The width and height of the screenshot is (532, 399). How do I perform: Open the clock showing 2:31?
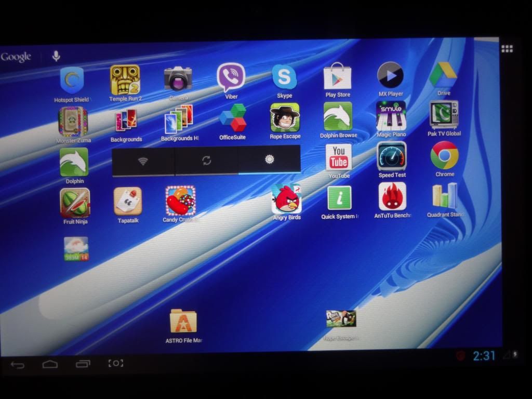pos(484,356)
